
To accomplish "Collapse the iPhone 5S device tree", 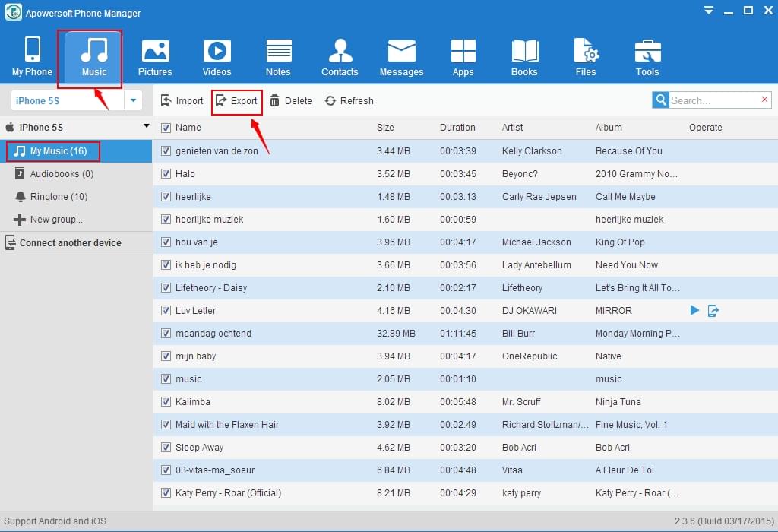I will pyautogui.click(x=146, y=127).
